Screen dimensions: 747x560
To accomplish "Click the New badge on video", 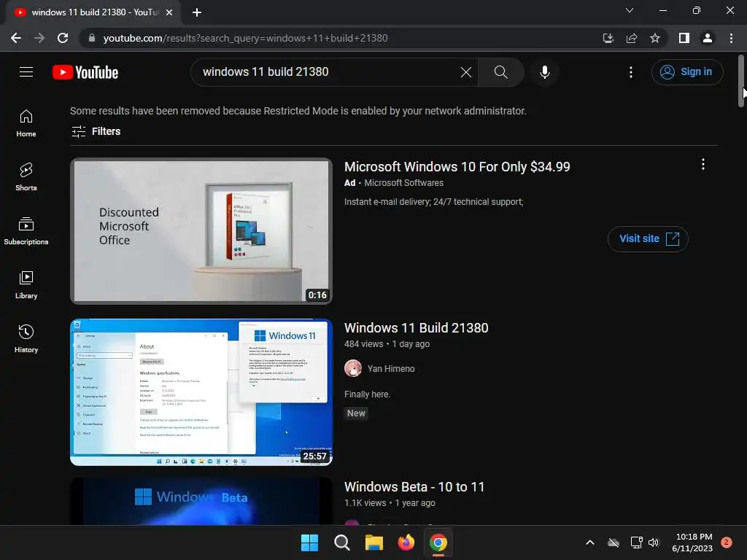I will click(356, 413).
